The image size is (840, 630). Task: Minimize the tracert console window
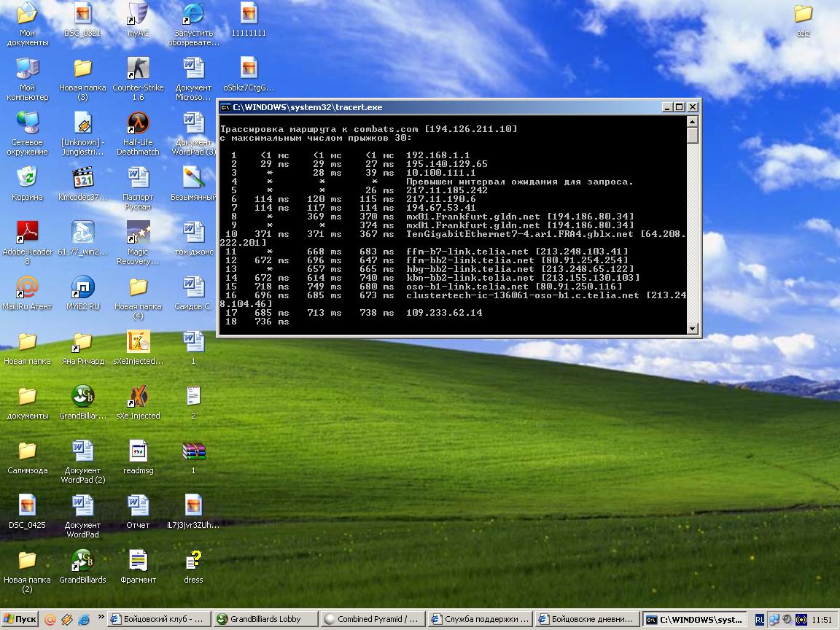(667, 107)
